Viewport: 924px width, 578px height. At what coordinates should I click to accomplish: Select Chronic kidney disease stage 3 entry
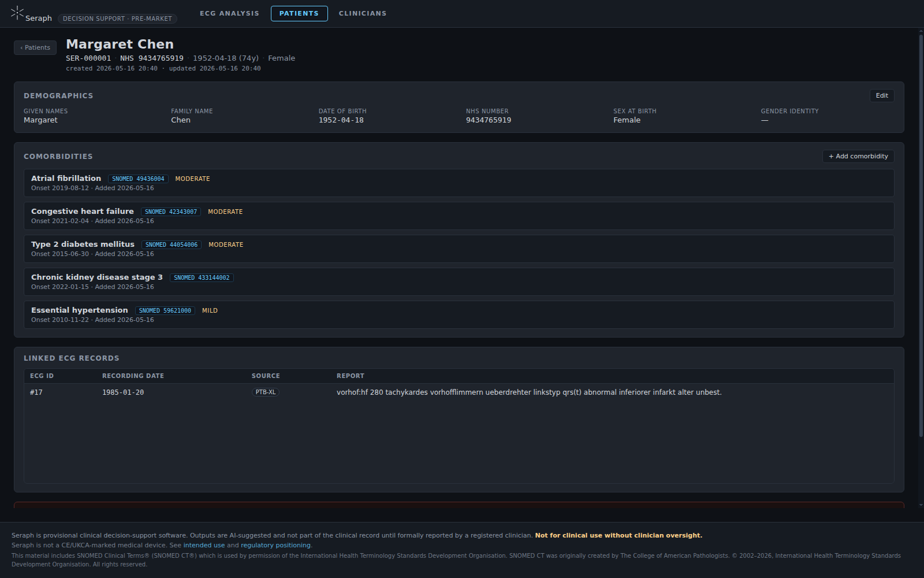[x=459, y=281]
